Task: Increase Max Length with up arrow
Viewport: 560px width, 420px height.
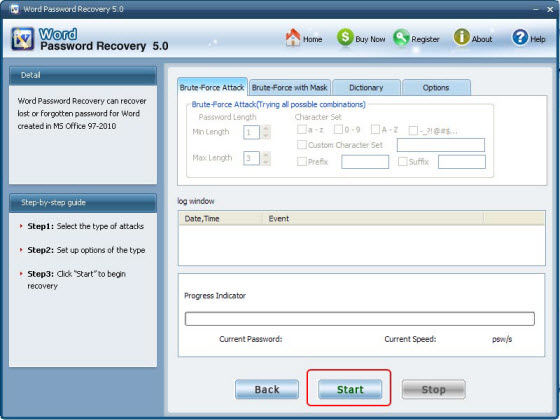Action: pos(266,155)
